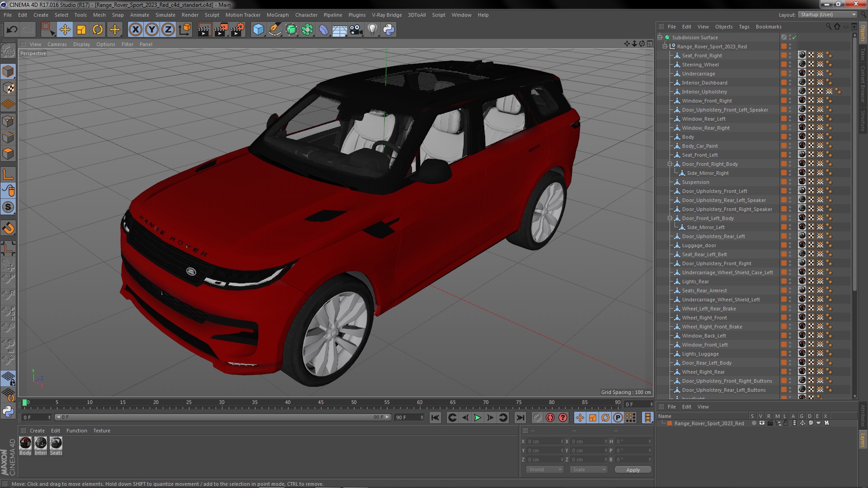
Task: Open the spline Pen tool
Action: [275, 30]
